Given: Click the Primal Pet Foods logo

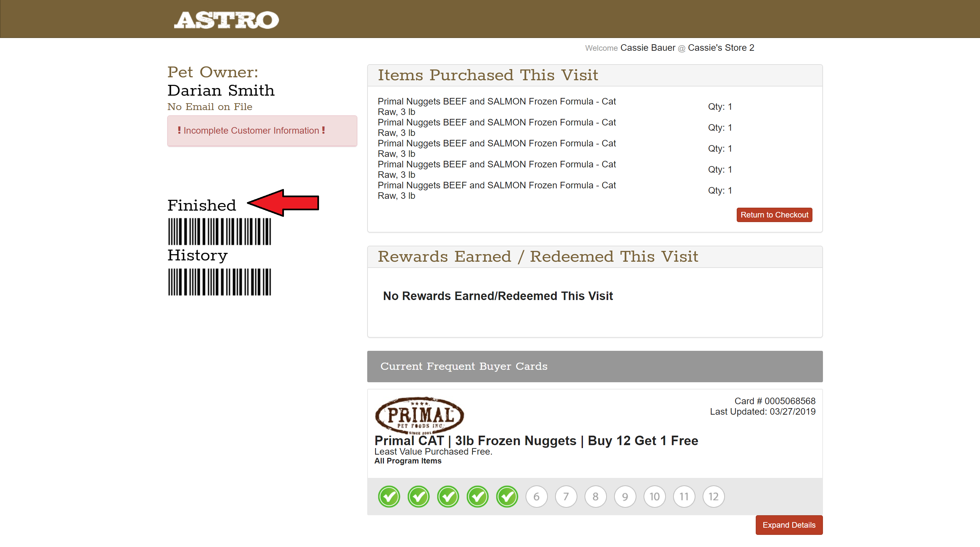Looking at the screenshot, I should pos(419,415).
